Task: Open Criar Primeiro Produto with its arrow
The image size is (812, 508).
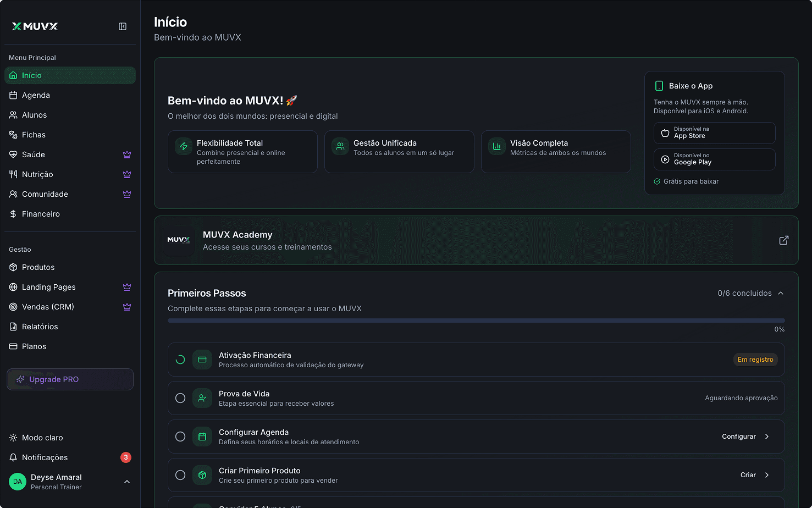Action: (x=766, y=474)
